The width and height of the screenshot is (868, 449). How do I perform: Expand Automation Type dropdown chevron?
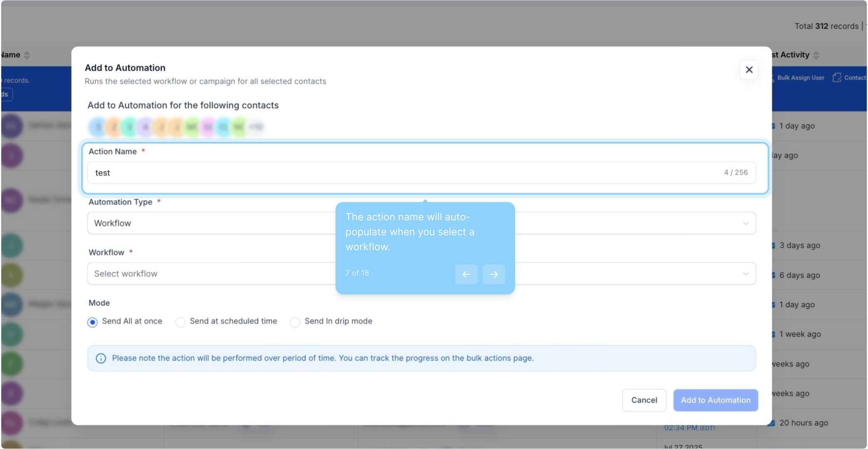(x=745, y=224)
